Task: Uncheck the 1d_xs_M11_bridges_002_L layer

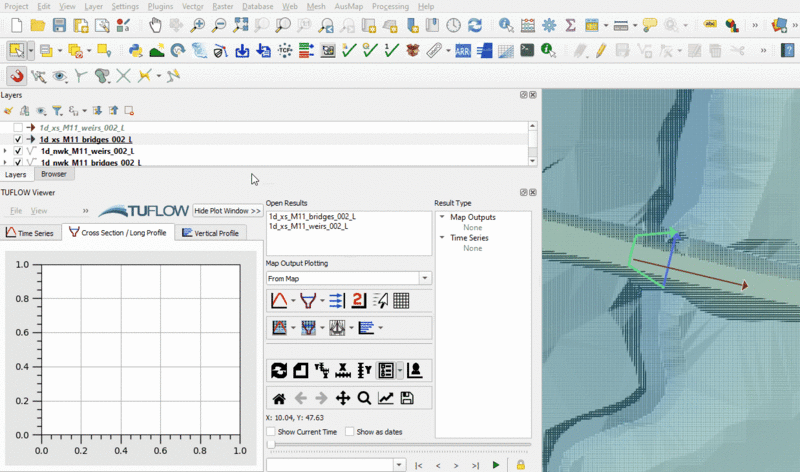Action: click(x=18, y=140)
